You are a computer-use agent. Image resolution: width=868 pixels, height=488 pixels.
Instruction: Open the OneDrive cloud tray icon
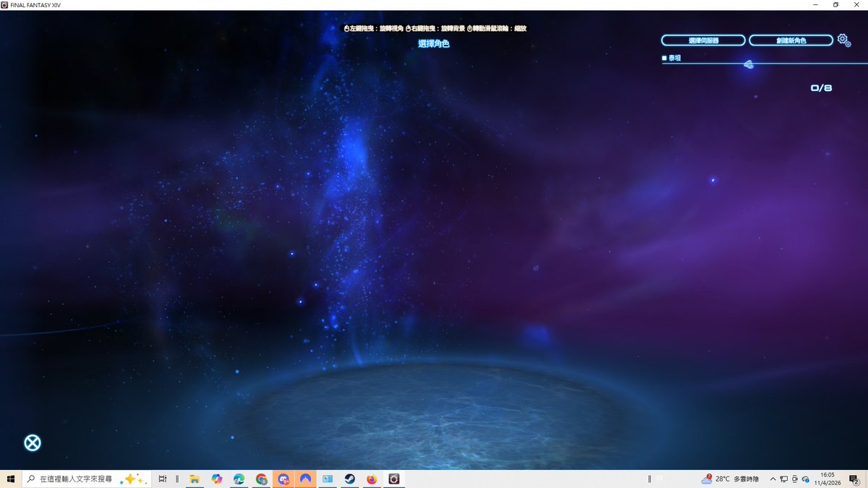(806, 479)
